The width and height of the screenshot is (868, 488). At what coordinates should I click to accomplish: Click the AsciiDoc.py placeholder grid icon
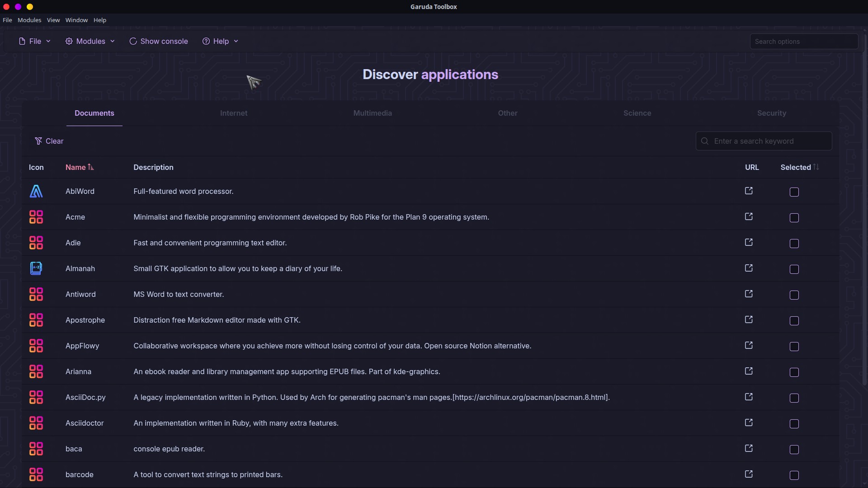(x=36, y=397)
